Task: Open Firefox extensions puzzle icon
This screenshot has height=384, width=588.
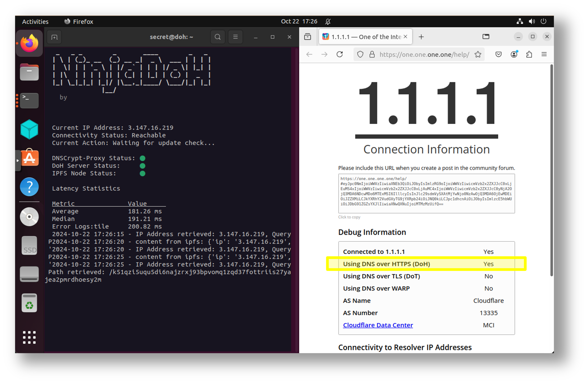Action: pos(529,54)
